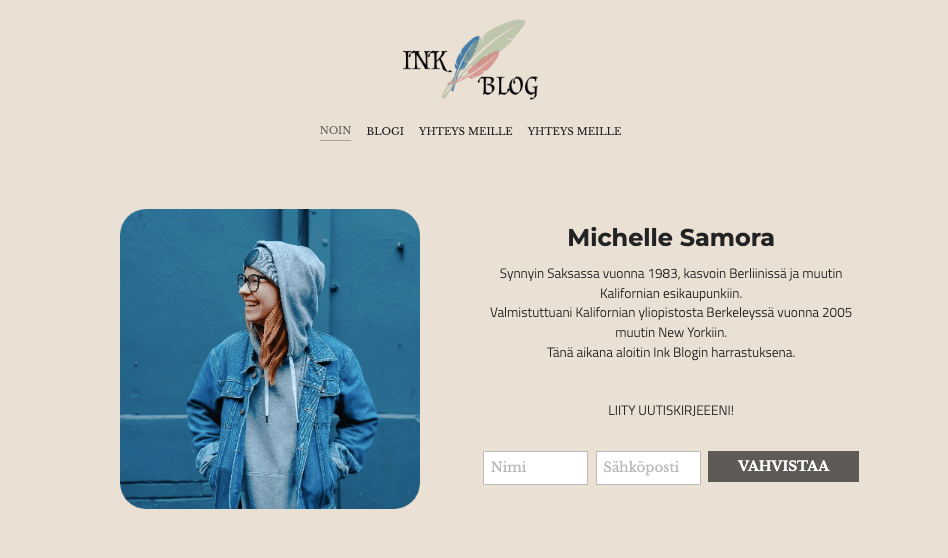Focus the Sähköposti email field
Screen dimensions: 948x558
click(648, 467)
